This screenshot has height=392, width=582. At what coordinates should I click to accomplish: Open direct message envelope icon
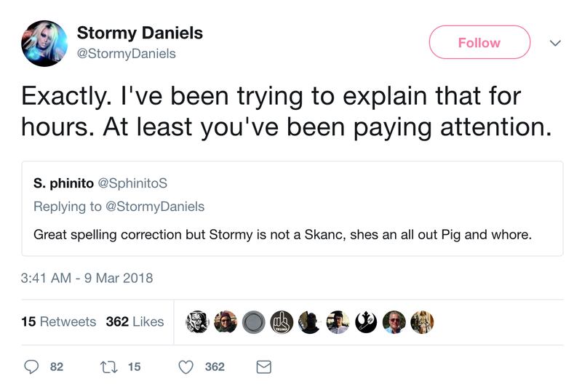(264, 367)
